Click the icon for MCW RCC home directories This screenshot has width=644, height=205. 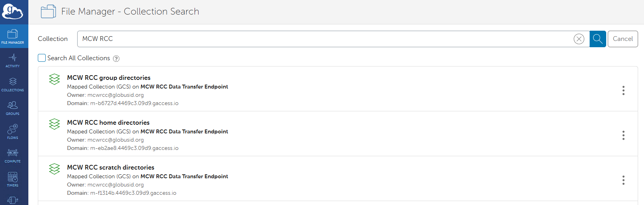coord(54,124)
